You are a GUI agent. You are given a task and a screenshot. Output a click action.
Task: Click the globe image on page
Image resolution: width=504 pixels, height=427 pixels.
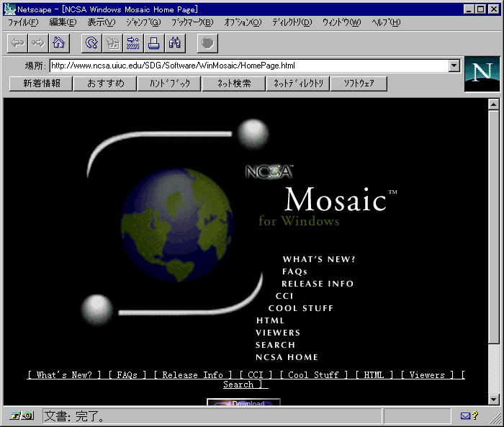point(177,225)
